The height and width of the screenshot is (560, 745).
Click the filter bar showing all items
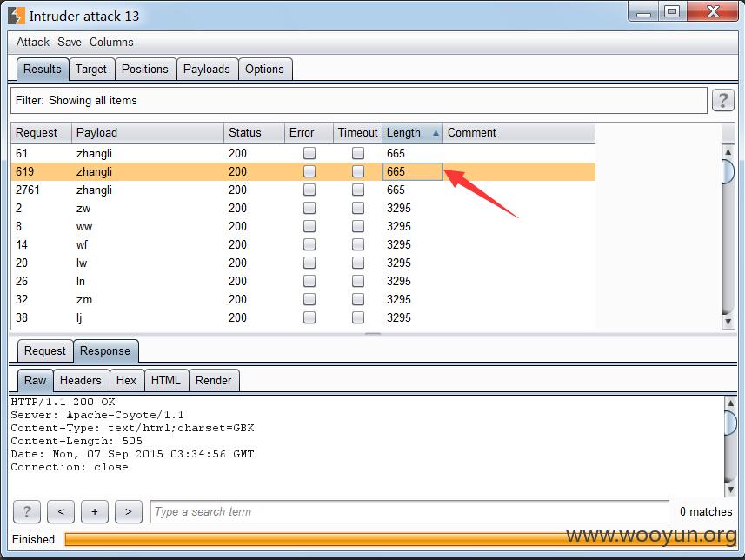pos(359,100)
